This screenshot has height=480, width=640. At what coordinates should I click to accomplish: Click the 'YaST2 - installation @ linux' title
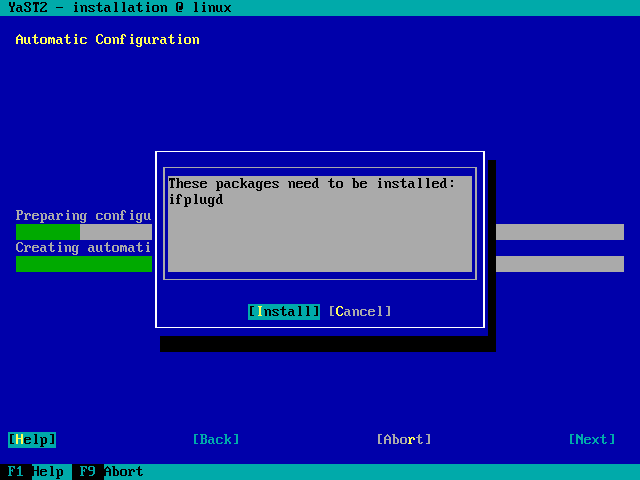coord(120,8)
